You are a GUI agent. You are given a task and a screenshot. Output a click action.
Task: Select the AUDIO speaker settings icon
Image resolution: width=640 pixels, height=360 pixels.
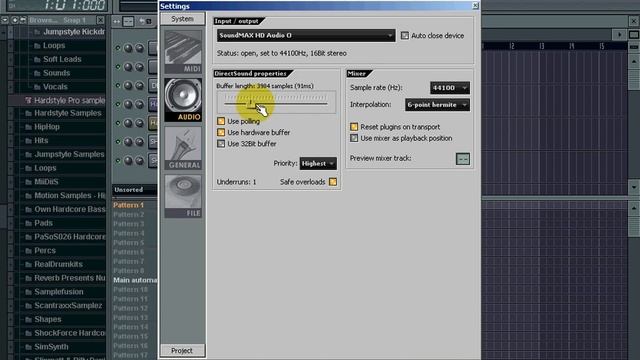[183, 100]
